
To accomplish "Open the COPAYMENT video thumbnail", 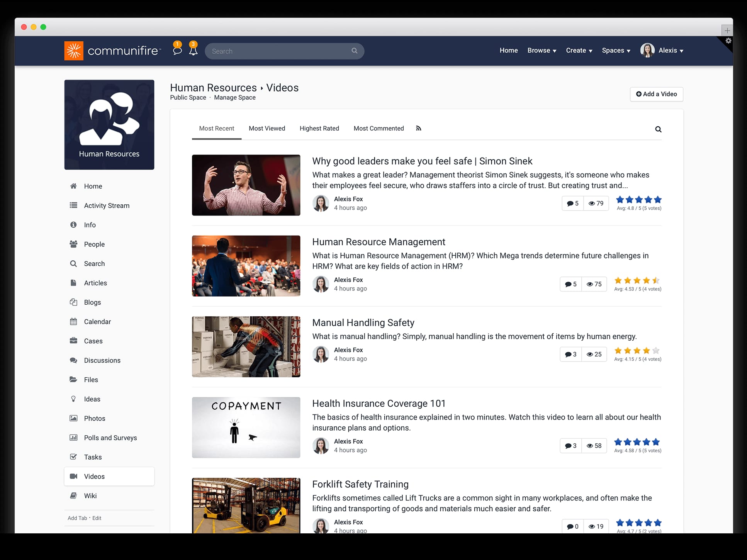I will (246, 428).
